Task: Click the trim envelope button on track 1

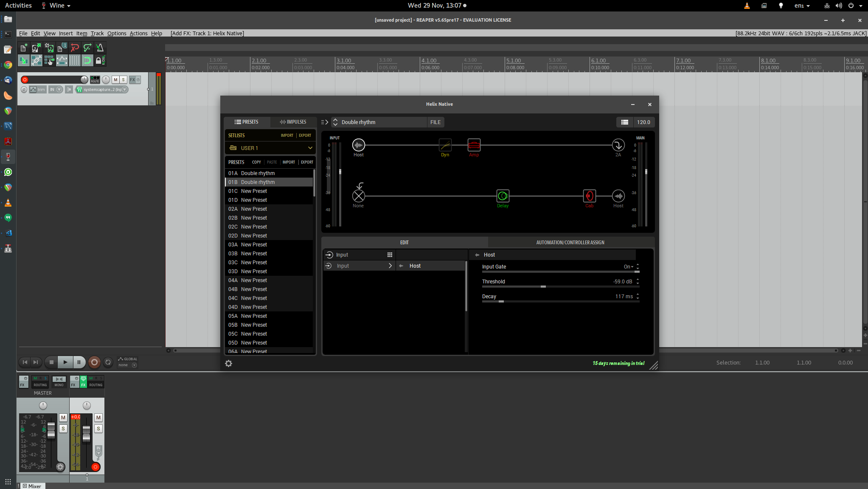Action: click(37, 90)
